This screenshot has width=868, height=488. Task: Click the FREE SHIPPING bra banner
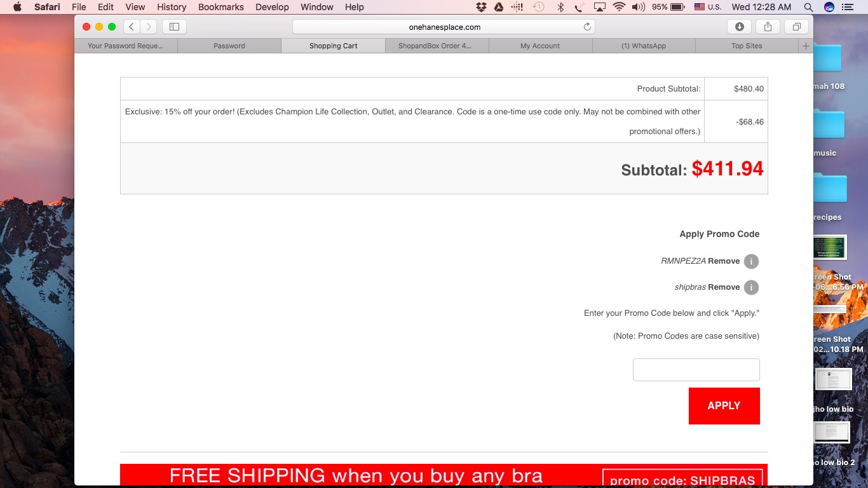coord(444,475)
